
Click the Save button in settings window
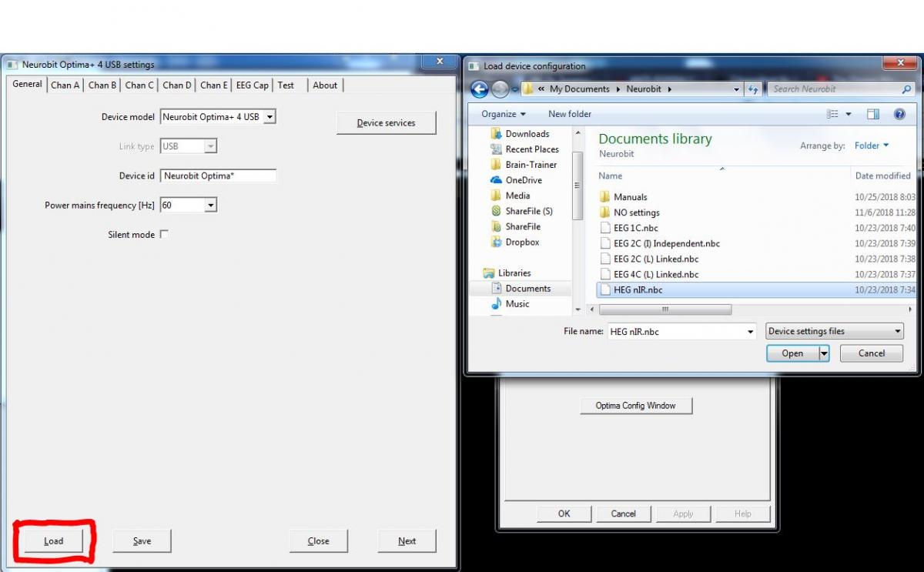142,540
